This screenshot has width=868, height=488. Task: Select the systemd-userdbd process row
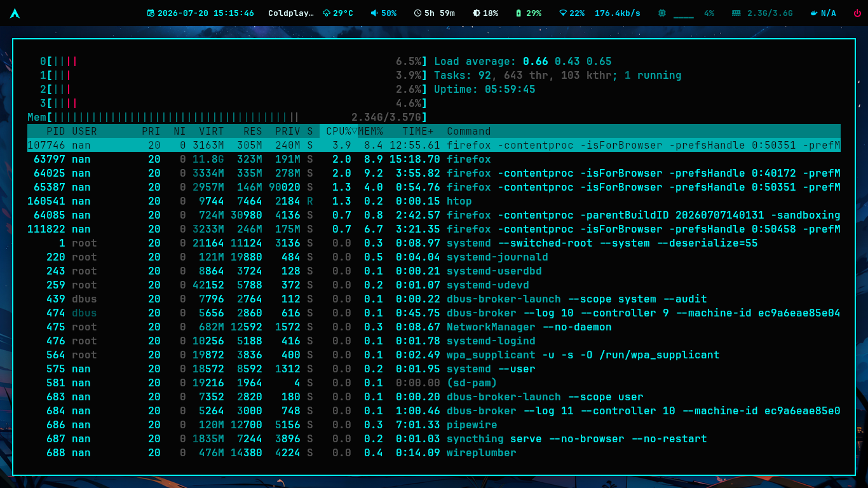[x=434, y=271]
